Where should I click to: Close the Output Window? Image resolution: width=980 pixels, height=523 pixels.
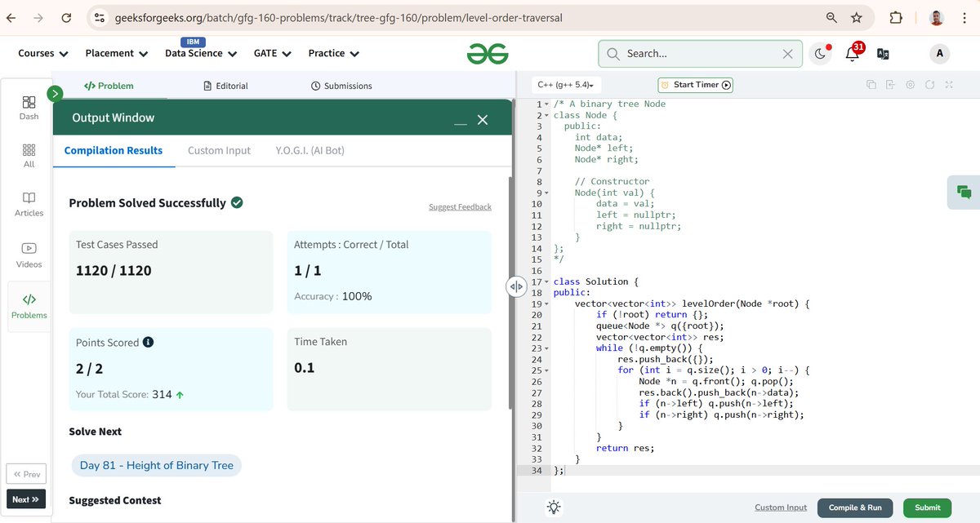(483, 120)
